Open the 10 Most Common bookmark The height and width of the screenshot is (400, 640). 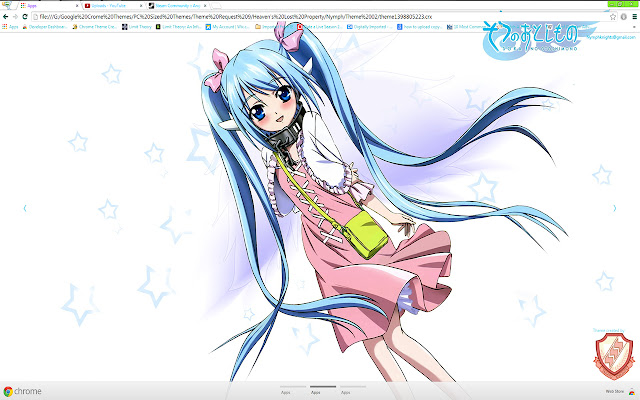coord(466,27)
